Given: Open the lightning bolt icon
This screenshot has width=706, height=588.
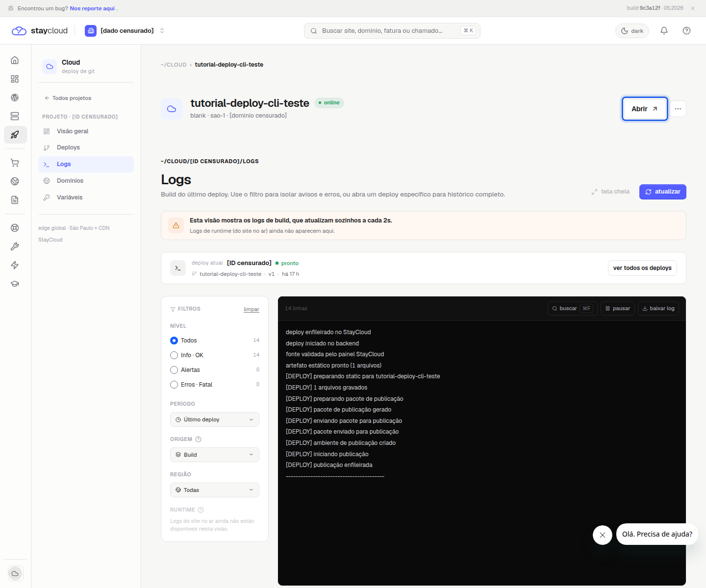Looking at the screenshot, I should point(15,265).
